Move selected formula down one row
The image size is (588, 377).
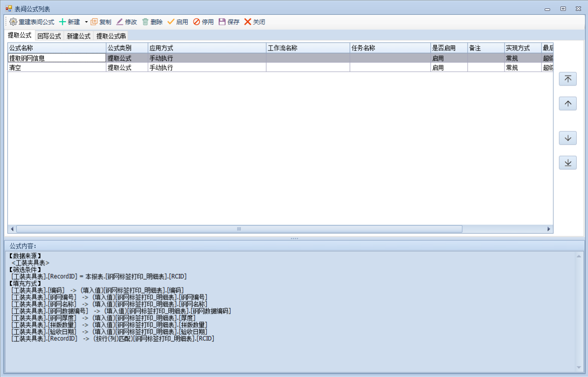568,138
